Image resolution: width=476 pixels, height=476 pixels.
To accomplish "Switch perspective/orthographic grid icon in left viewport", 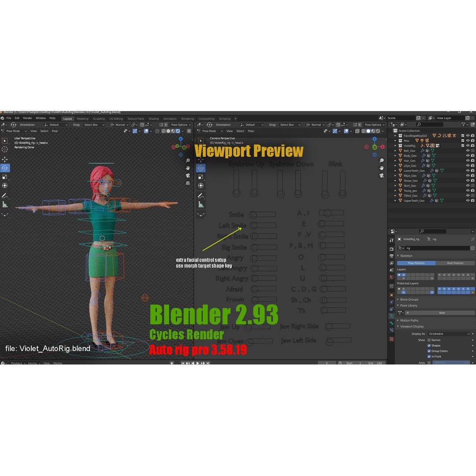I will click(x=188, y=183).
